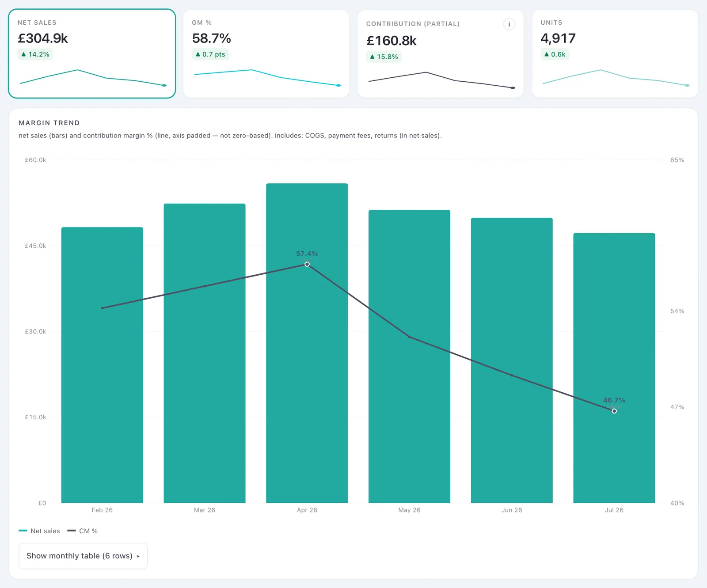Click the Apr 26 net sales bar
Image resolution: width=707 pixels, height=588 pixels.
tap(307, 343)
